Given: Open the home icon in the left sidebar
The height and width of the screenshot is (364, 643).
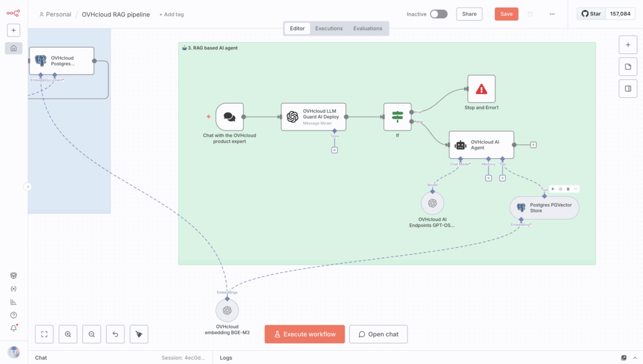Looking at the screenshot, I should [x=13, y=48].
